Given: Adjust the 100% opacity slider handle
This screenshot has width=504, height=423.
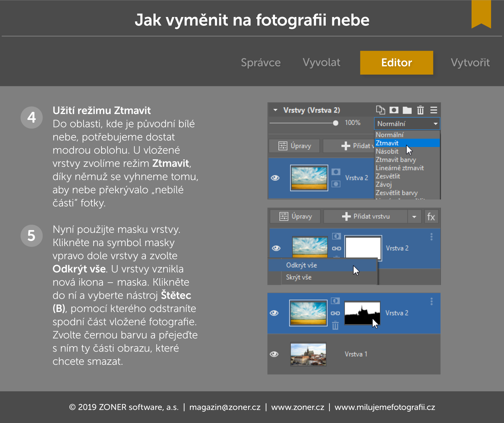Looking at the screenshot, I should click(335, 123).
